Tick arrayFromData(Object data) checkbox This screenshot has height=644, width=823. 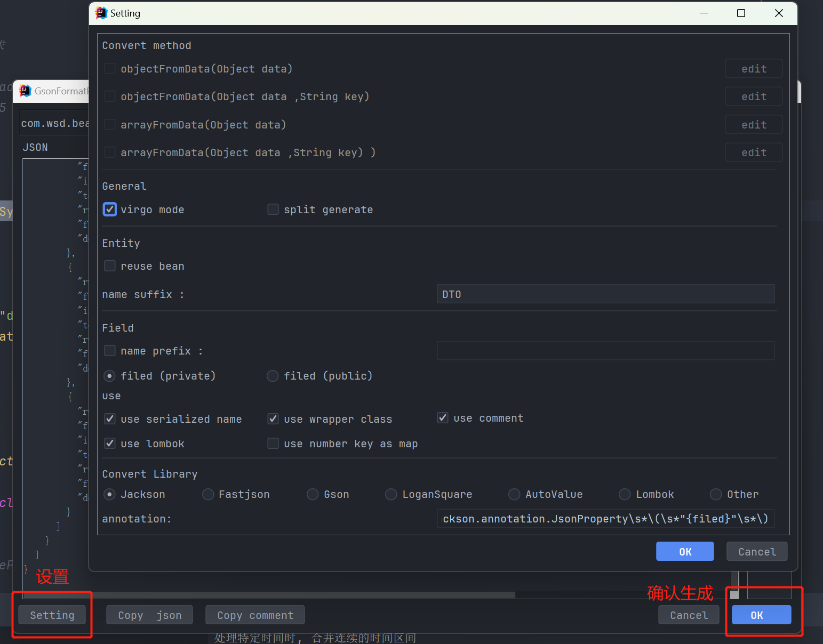(110, 125)
